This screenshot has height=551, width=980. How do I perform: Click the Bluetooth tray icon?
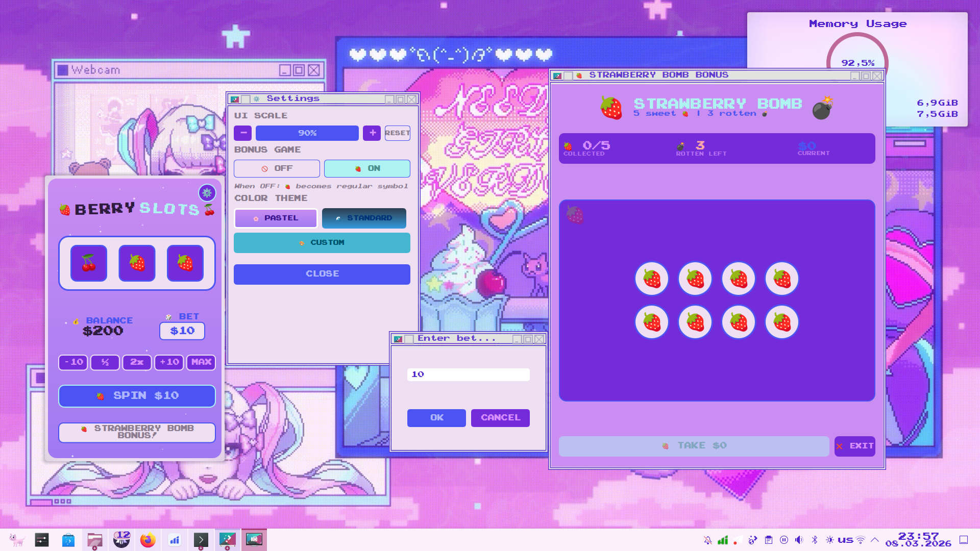815,540
